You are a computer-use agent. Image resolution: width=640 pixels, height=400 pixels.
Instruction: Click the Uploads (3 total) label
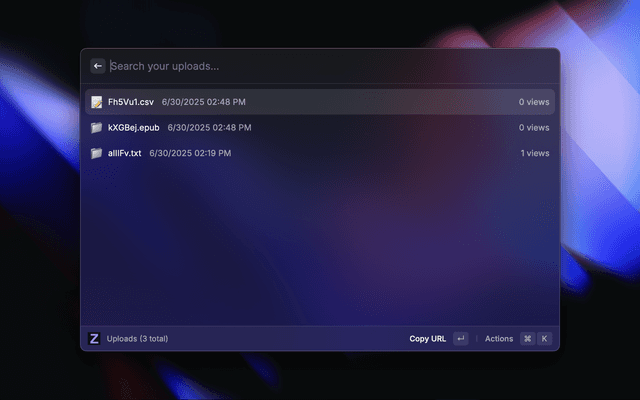[137, 339]
